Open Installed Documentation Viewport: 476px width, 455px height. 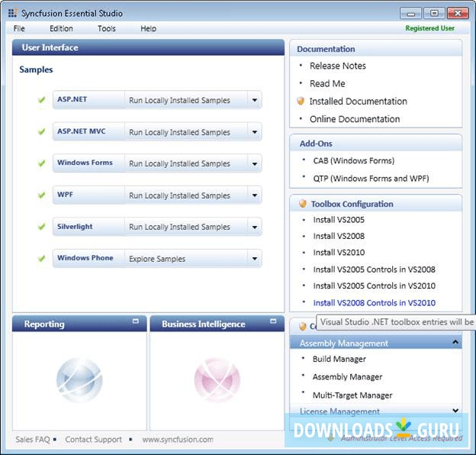[359, 101]
